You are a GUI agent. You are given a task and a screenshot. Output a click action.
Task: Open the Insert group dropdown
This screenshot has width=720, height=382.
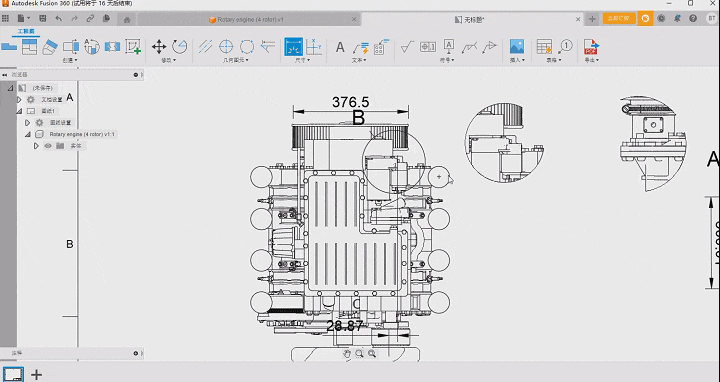pyautogui.click(x=517, y=60)
